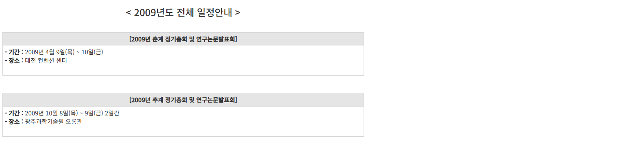The width and height of the screenshot is (644, 150).
Task: Select the '2009년 춘계 정기총회 및 연구논문발표회' header
Action: (x=183, y=39)
